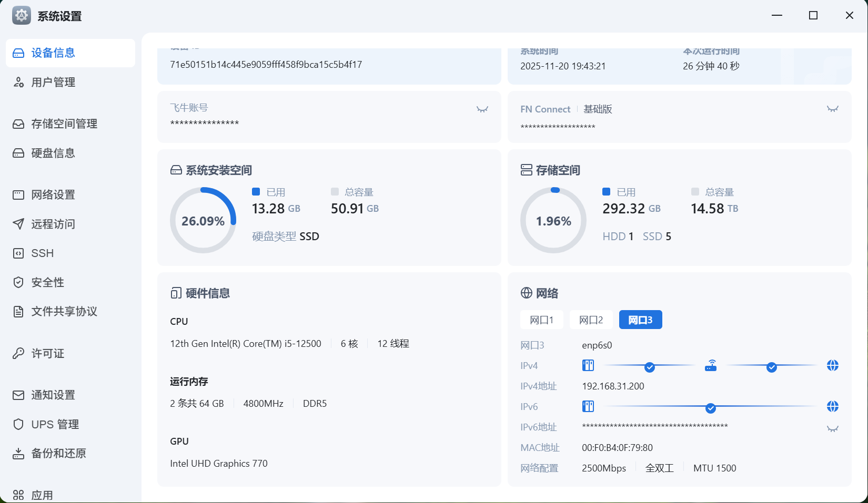Click the 26.09% system space usage ring
The height and width of the screenshot is (503, 868).
203,221
